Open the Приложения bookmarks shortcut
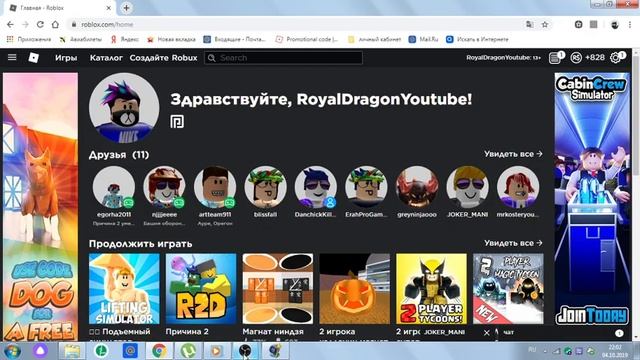Viewport: 640px width, 360px height. point(29,39)
